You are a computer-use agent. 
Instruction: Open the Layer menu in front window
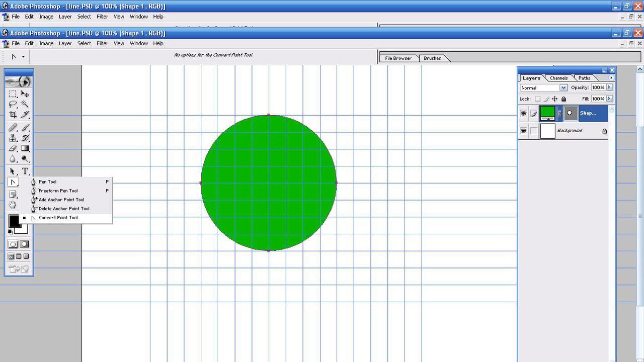[65, 43]
